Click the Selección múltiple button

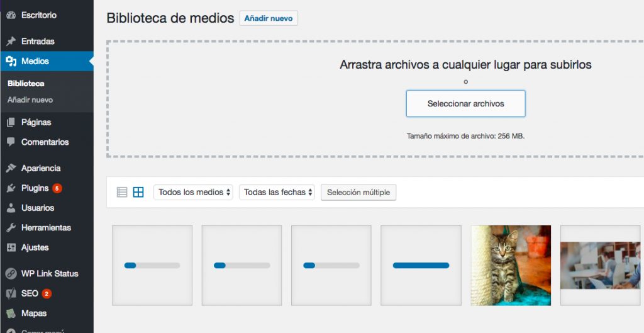point(358,193)
